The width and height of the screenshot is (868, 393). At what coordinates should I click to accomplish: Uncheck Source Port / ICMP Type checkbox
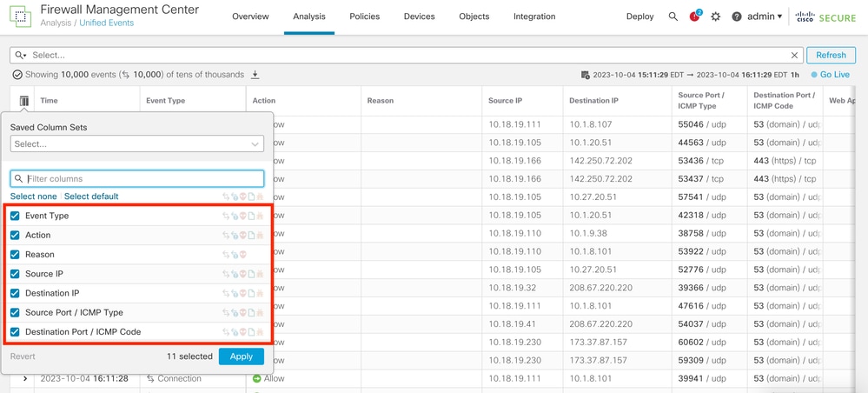(15, 313)
